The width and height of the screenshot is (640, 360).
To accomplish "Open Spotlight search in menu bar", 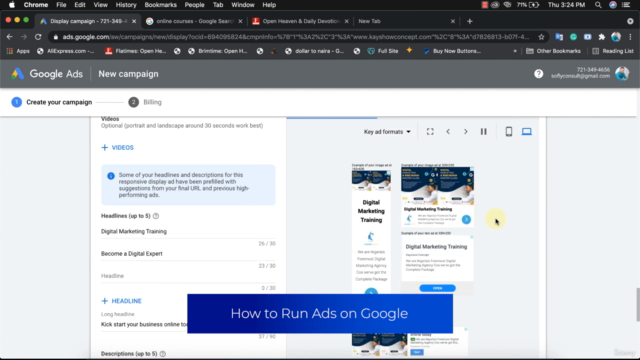I will click(x=598, y=5).
